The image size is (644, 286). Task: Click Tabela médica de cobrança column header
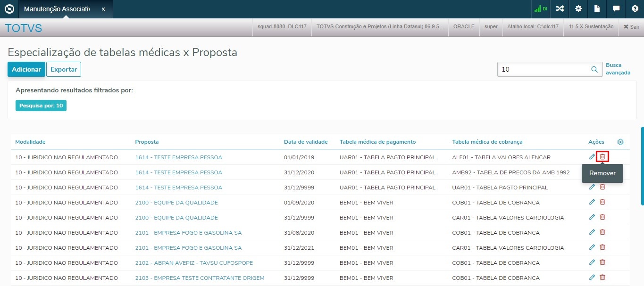point(487,142)
